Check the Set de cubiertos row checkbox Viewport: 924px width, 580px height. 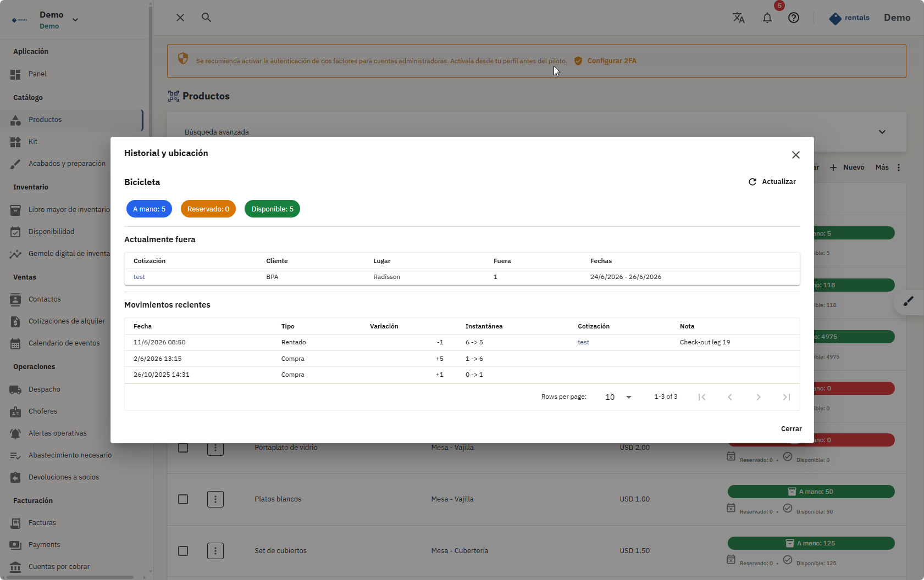[183, 551]
